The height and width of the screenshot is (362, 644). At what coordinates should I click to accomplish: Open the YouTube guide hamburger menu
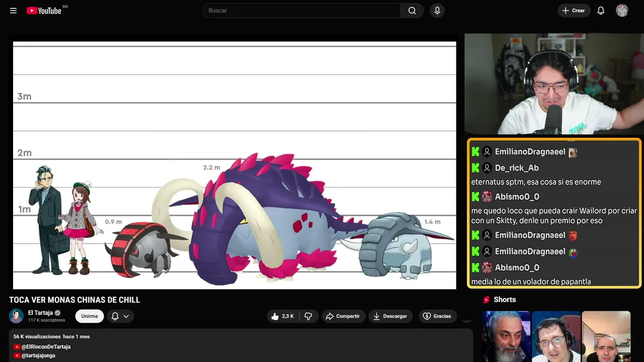tap(13, 11)
